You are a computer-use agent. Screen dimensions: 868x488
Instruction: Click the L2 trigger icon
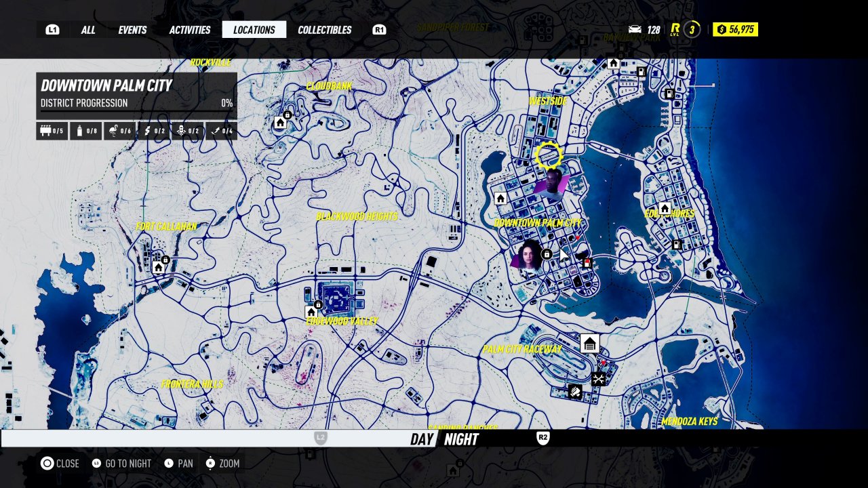321,438
